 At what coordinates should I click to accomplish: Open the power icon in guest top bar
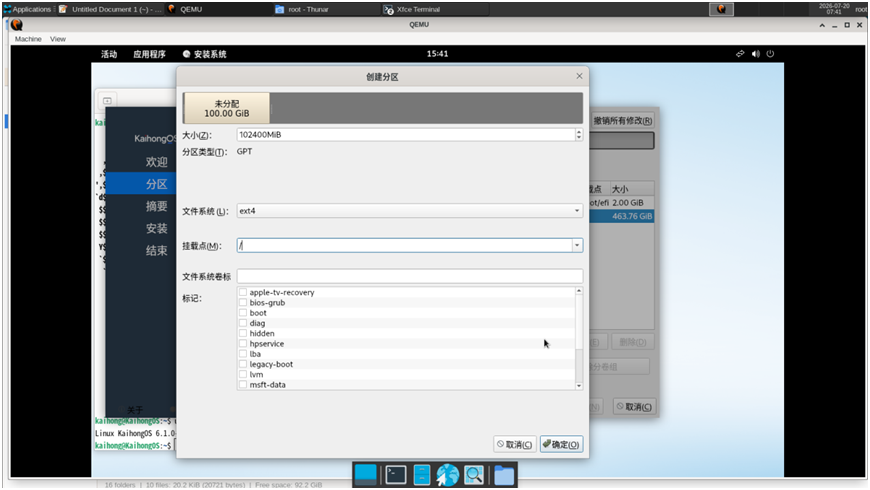tap(770, 54)
